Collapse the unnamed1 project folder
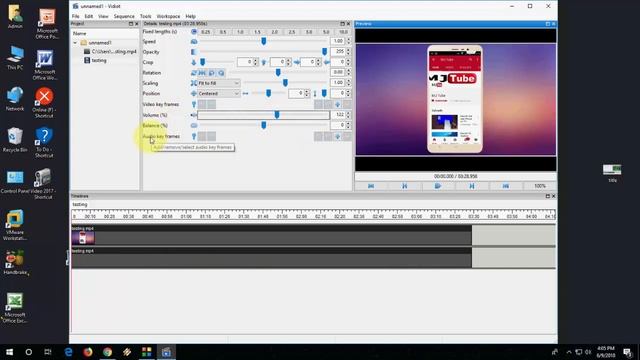This screenshot has width=640, height=360. (x=75, y=43)
